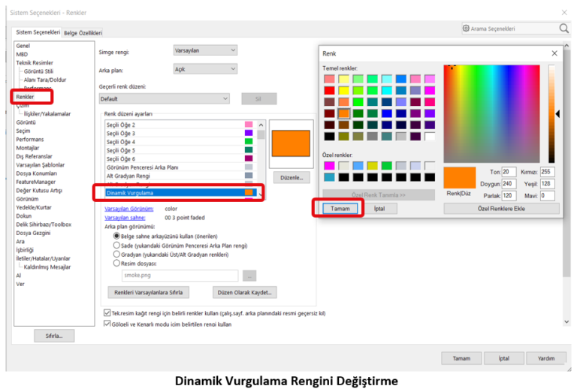Select 'Renkler' in the options tree
This screenshot has width=577, height=392.
coord(26,97)
